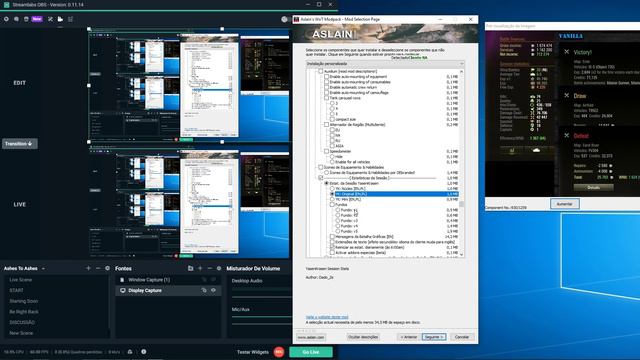Screen dimensions: 640x360
Task: Add a new source in Fontes panel
Action: point(200,268)
